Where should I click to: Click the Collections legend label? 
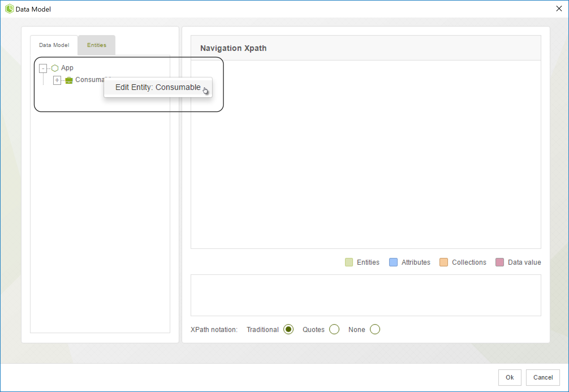click(x=469, y=262)
